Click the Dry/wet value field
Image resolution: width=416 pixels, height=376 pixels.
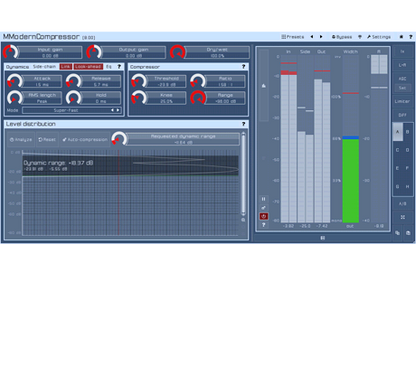click(218, 52)
